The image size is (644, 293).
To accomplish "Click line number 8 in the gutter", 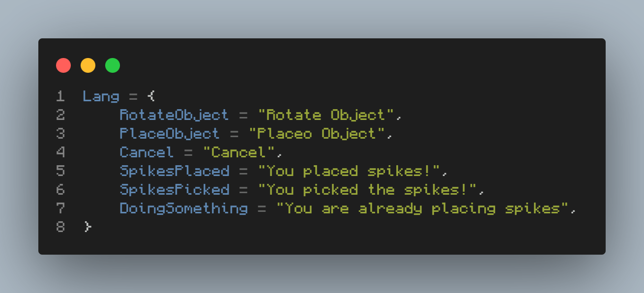I will [x=60, y=227].
